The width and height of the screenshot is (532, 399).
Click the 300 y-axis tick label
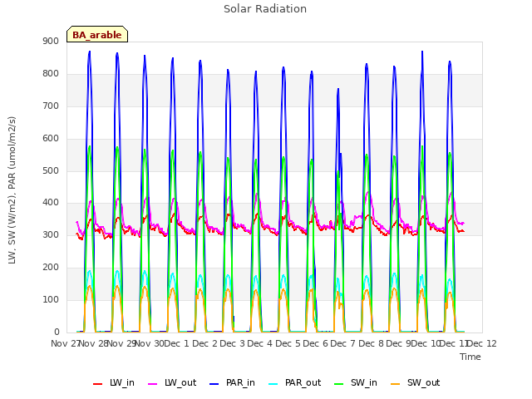(51, 235)
